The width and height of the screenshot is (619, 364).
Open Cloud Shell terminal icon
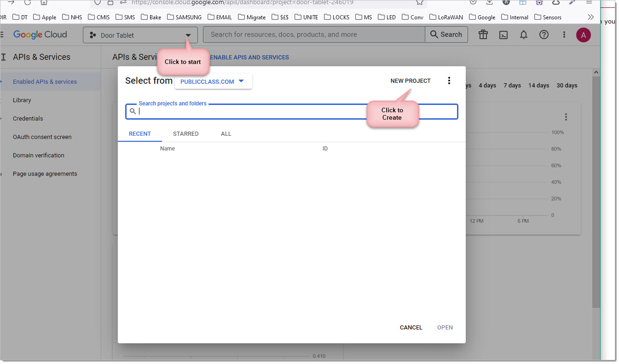503,35
